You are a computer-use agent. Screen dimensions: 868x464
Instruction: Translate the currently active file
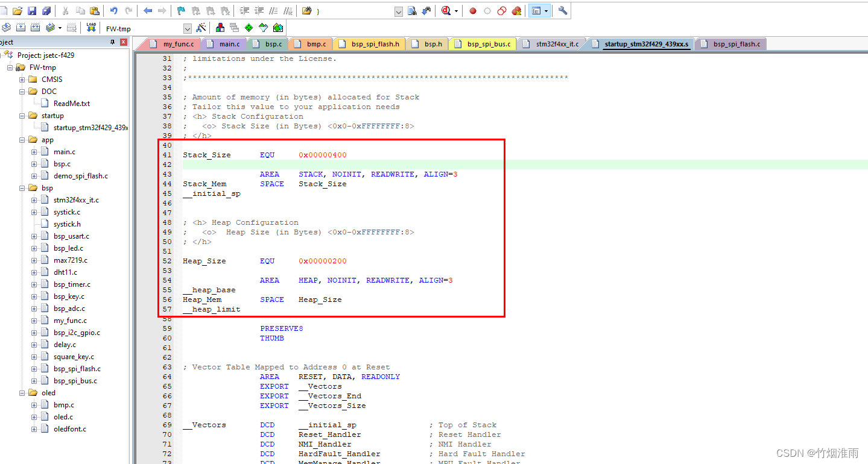click(x=7, y=27)
